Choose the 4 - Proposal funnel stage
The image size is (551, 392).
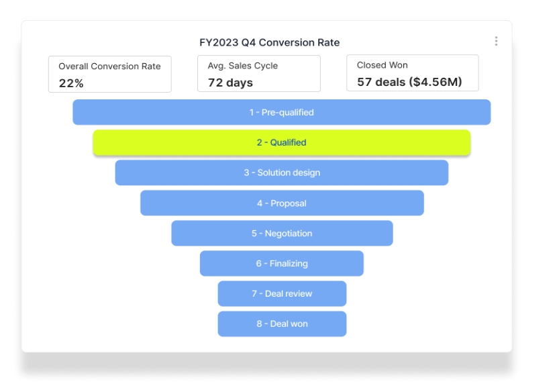(282, 203)
